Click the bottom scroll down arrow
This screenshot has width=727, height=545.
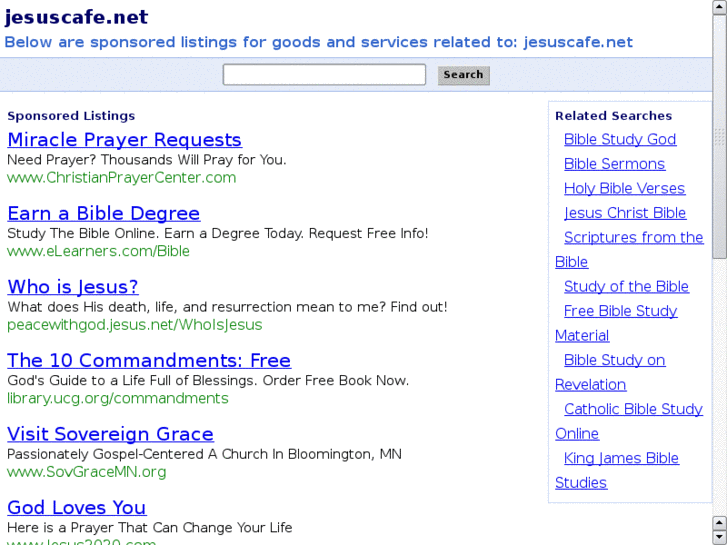click(x=719, y=537)
